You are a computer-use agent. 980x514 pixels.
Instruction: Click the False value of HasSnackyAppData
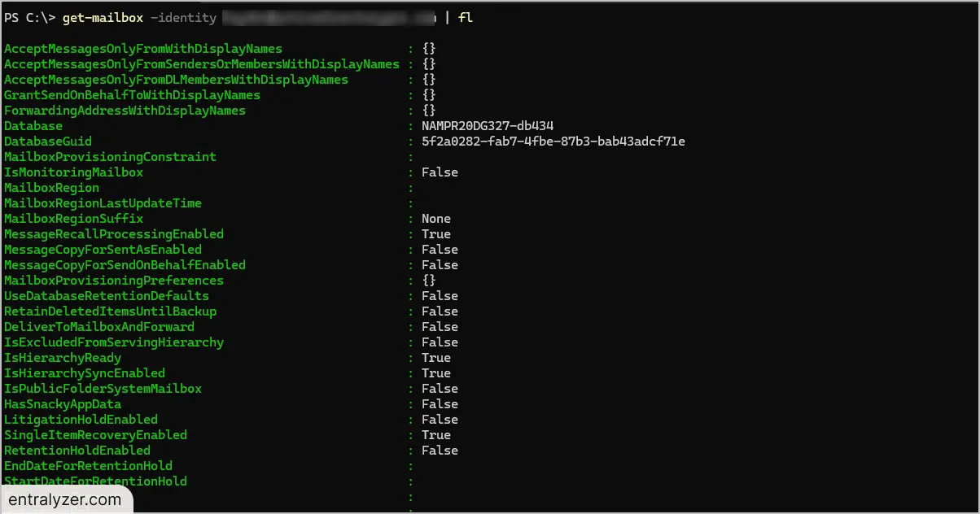click(440, 404)
